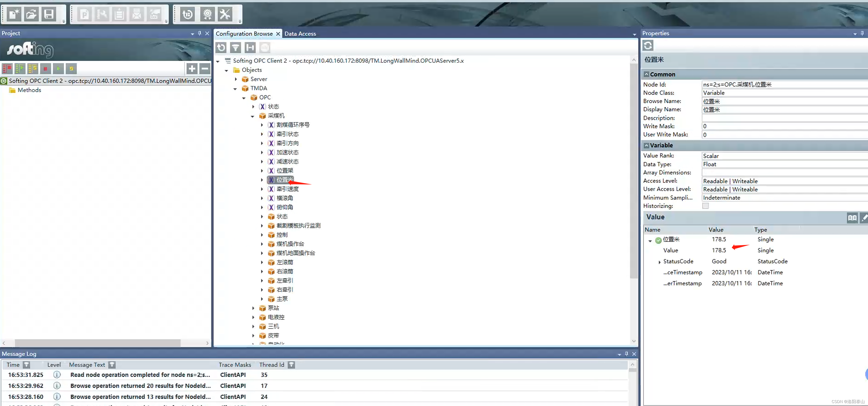This screenshot has width=868, height=406.
Task: Select the 位置架 variable node
Action: 285,171
